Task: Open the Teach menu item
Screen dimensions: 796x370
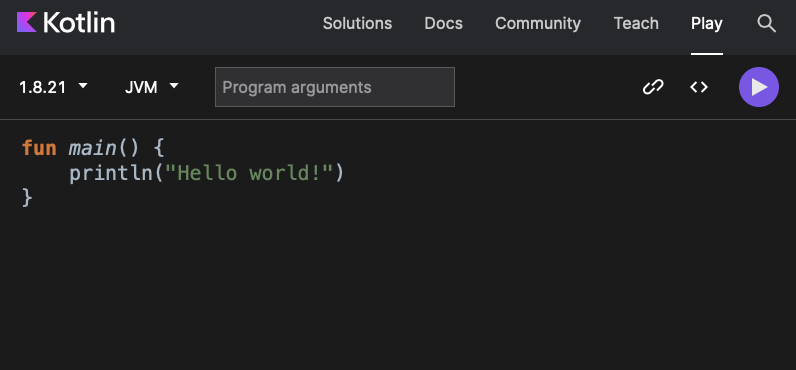Action: 636,23
